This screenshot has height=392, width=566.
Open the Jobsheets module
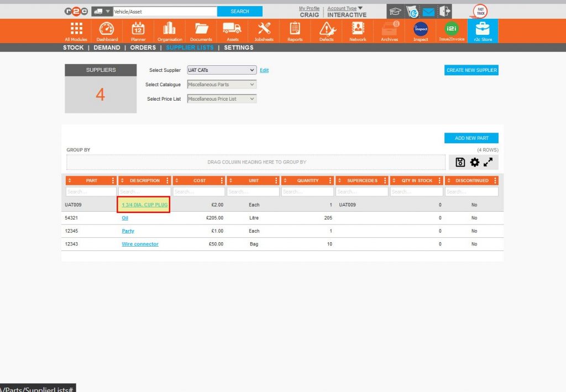[264, 30]
